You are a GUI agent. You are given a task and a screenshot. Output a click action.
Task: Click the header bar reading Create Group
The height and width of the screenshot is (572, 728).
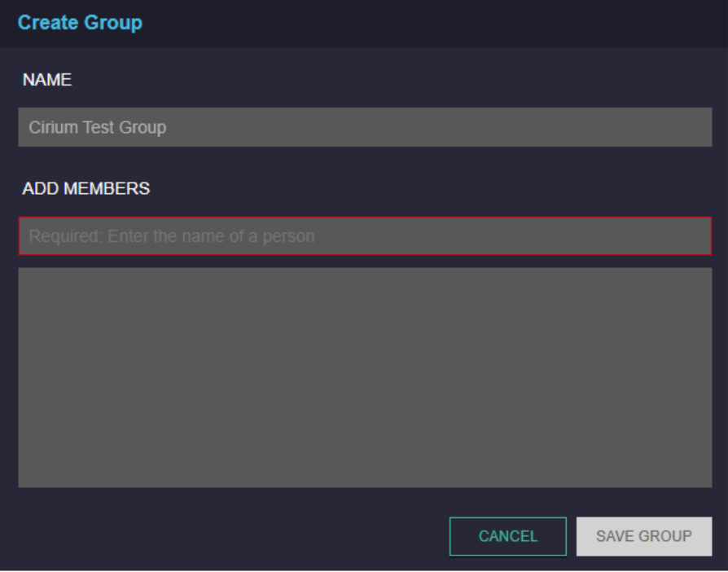(364, 24)
